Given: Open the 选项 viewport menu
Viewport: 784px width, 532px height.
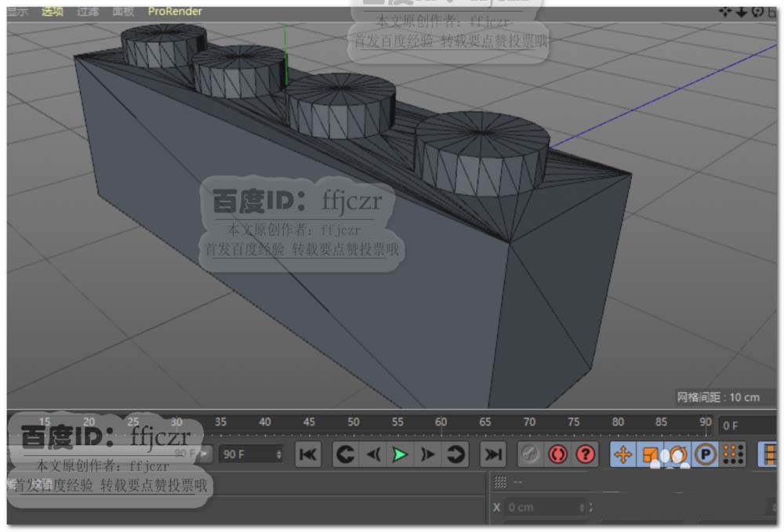Looking at the screenshot, I should (x=53, y=12).
